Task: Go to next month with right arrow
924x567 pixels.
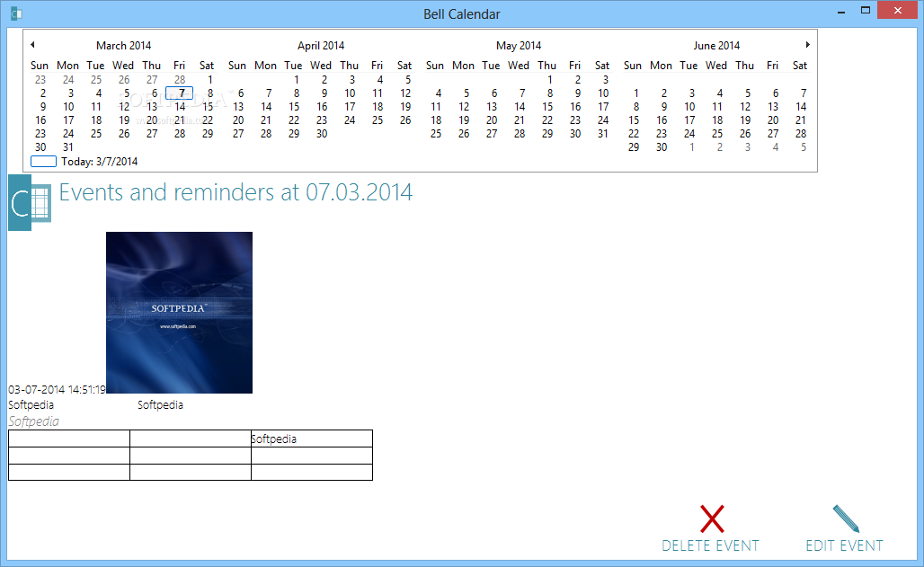Action: pos(807,45)
